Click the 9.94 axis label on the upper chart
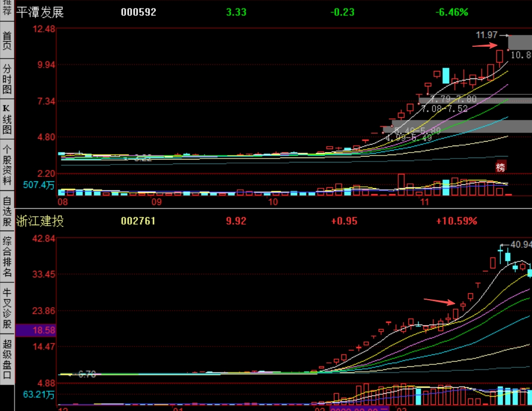Viewport: 532px width, 411px height. tap(47, 65)
